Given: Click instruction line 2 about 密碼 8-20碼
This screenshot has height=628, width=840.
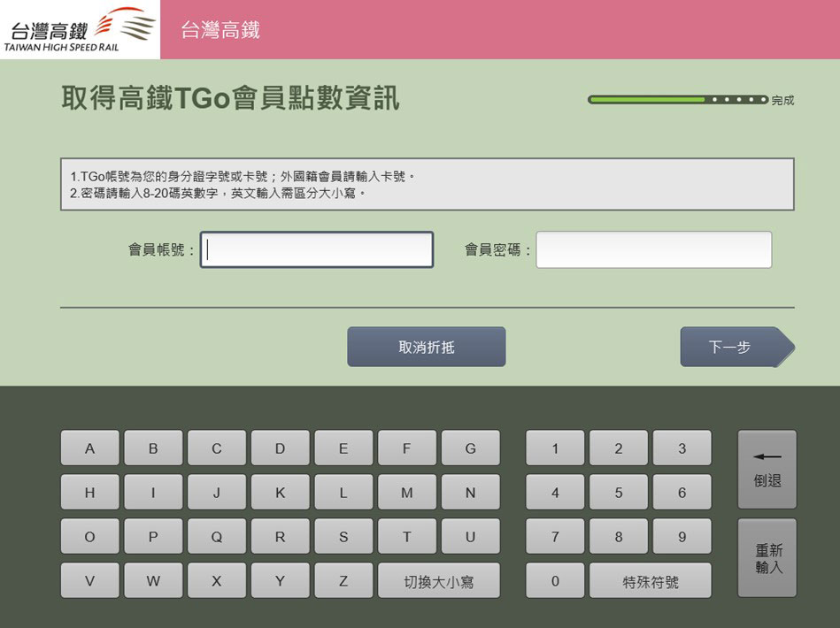Looking at the screenshot, I should pyautogui.click(x=218, y=193).
